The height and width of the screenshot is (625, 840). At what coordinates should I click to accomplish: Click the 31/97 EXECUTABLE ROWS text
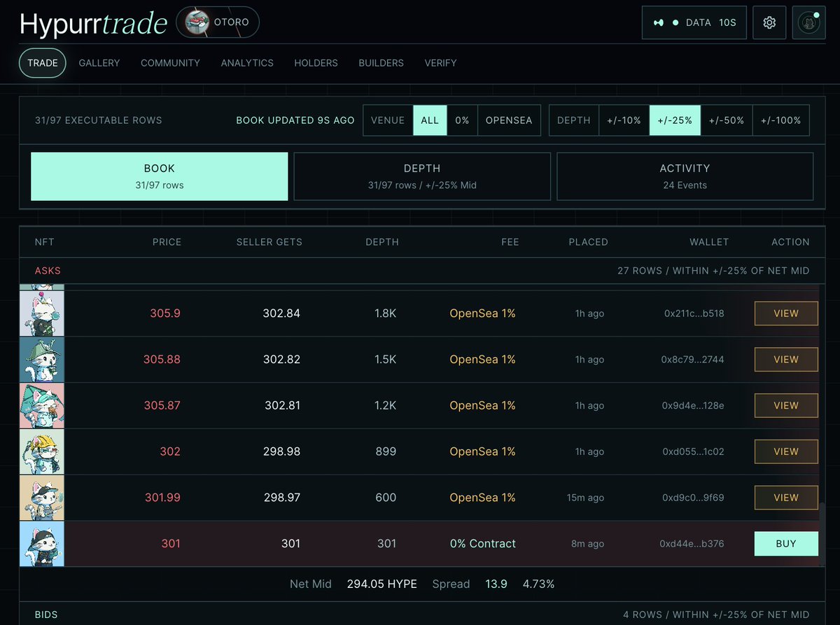pyautogui.click(x=98, y=120)
